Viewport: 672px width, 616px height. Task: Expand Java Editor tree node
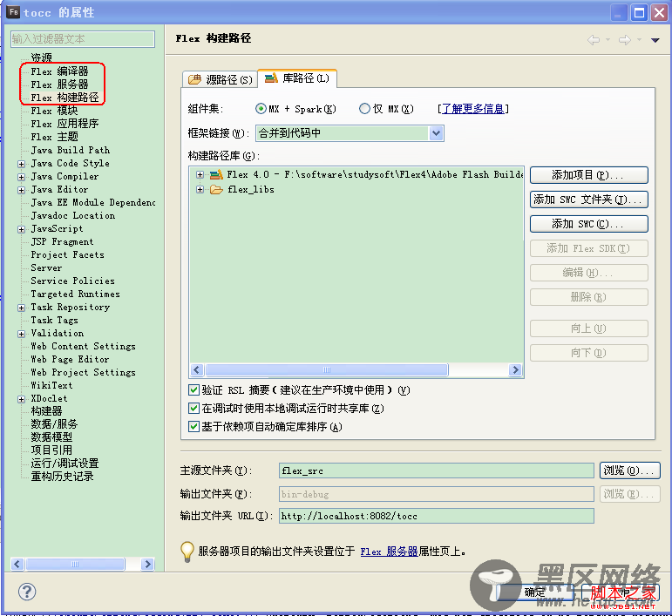(x=21, y=190)
